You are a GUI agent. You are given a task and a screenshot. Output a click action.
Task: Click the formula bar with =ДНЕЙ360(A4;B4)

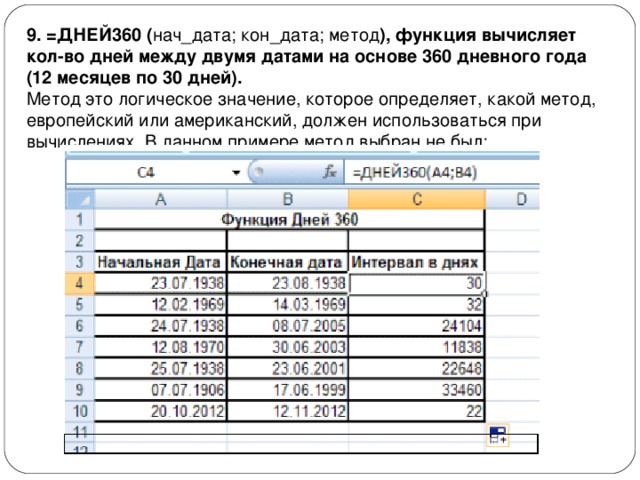pos(442,172)
